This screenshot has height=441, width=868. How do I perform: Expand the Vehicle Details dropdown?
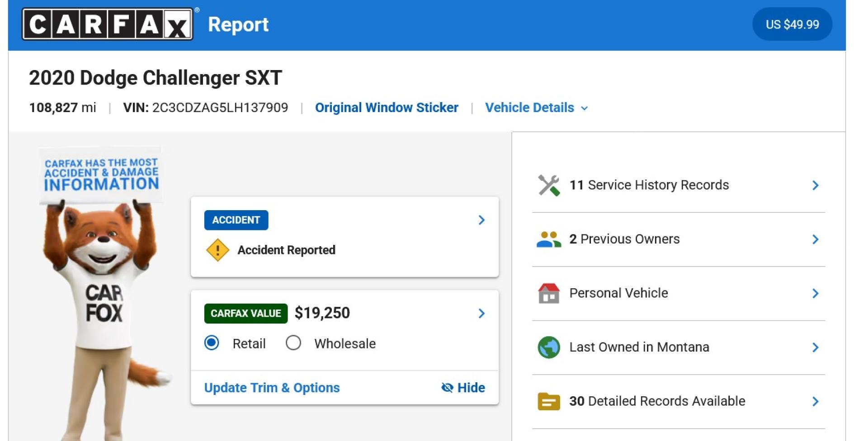pyautogui.click(x=537, y=108)
